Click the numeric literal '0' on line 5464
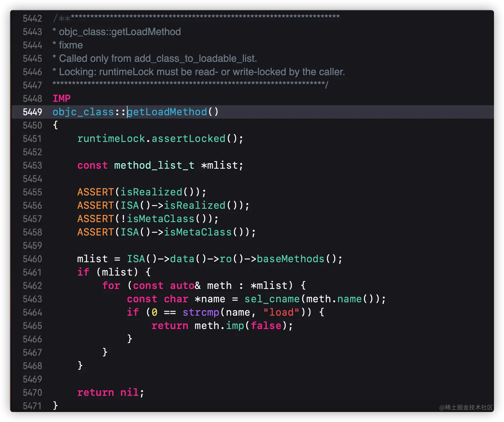504x422 pixels. click(155, 312)
